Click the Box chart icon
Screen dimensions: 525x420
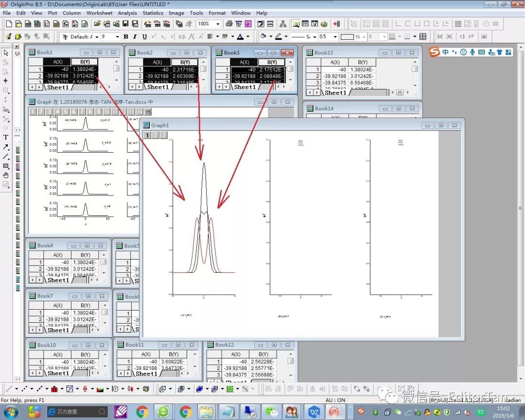pos(85,389)
